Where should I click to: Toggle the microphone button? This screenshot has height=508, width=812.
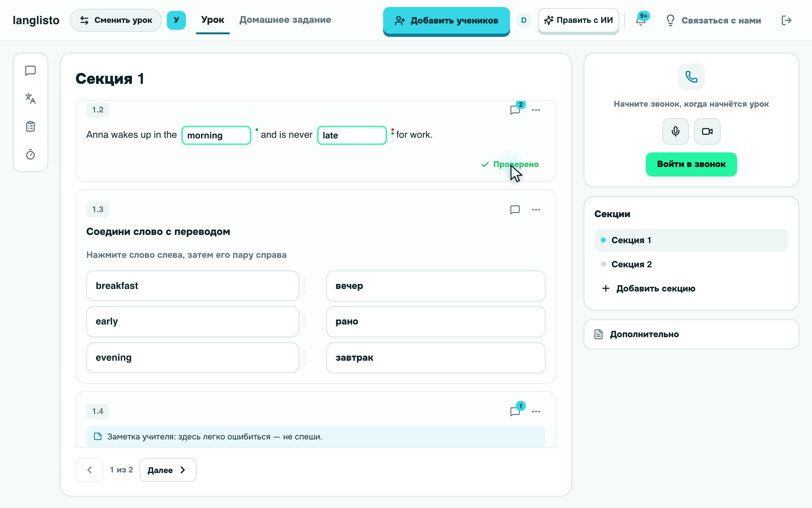coord(675,131)
